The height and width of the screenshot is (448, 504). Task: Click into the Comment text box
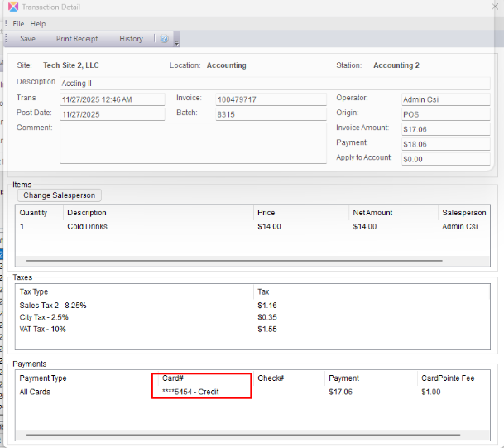pos(193,143)
